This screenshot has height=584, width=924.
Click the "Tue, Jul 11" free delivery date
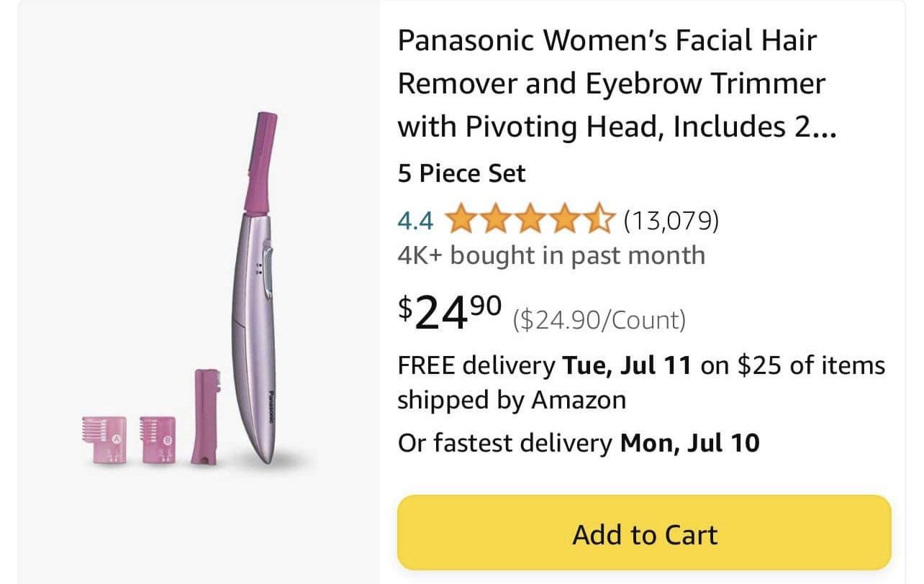click(x=626, y=365)
